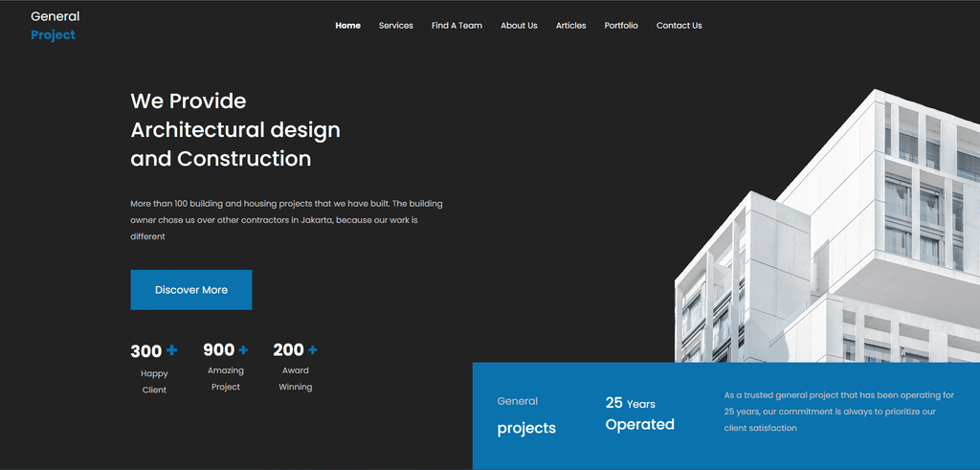This screenshot has width=980, height=470.
Task: Select the 900 Amazing Project stat
Action: click(226, 367)
